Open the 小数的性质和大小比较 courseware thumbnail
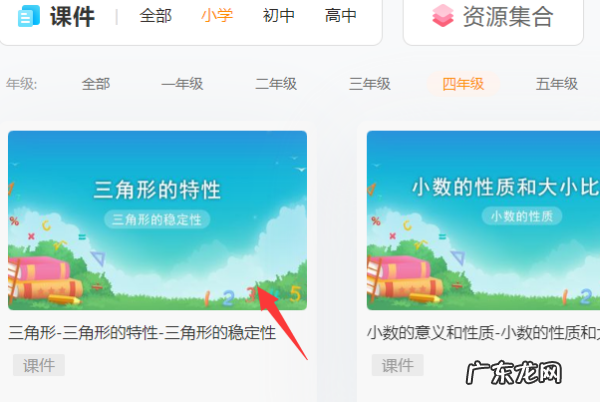 [x=483, y=220]
